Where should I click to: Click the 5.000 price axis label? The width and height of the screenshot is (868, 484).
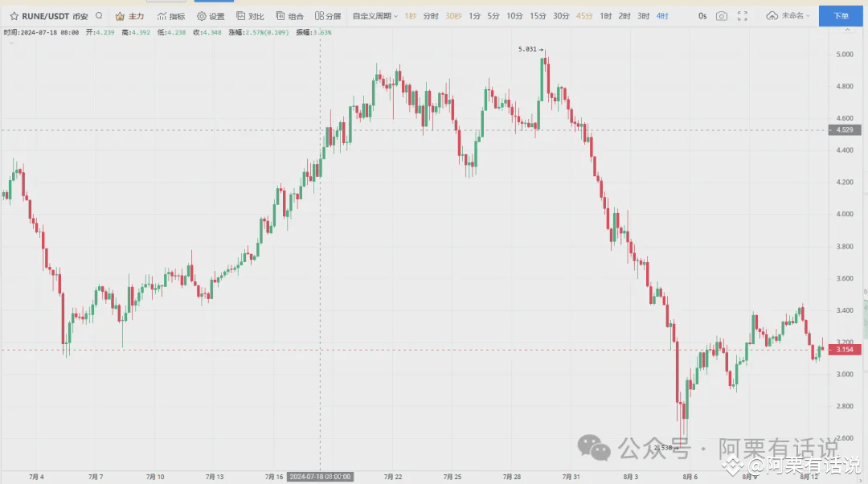click(845, 55)
